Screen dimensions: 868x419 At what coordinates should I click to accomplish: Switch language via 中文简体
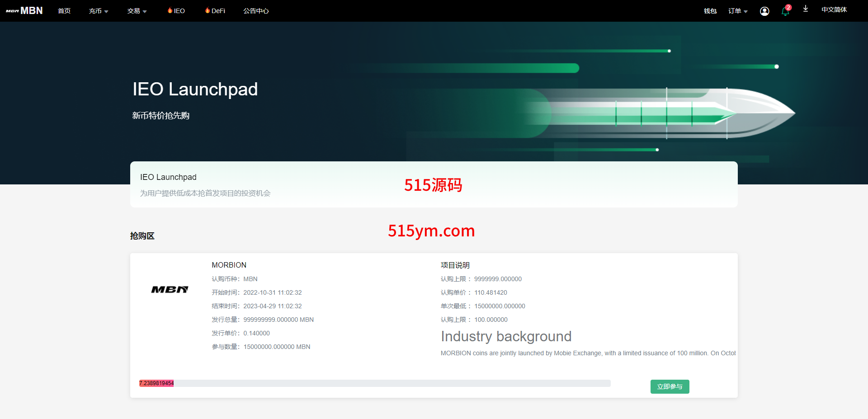[834, 10]
